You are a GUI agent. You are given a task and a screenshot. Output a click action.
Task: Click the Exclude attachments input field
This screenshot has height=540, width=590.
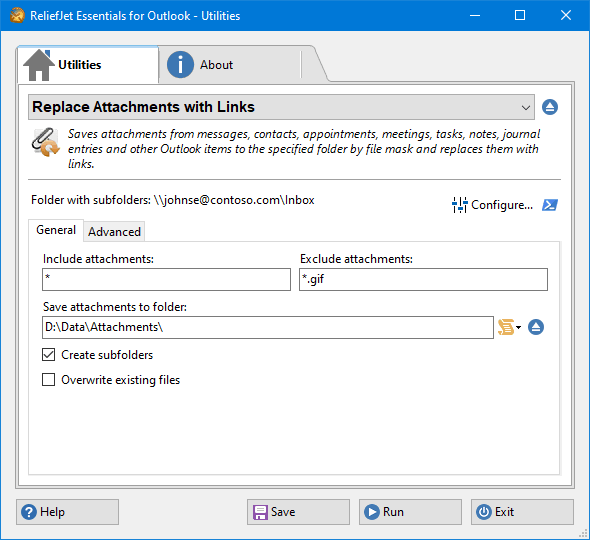(423, 279)
